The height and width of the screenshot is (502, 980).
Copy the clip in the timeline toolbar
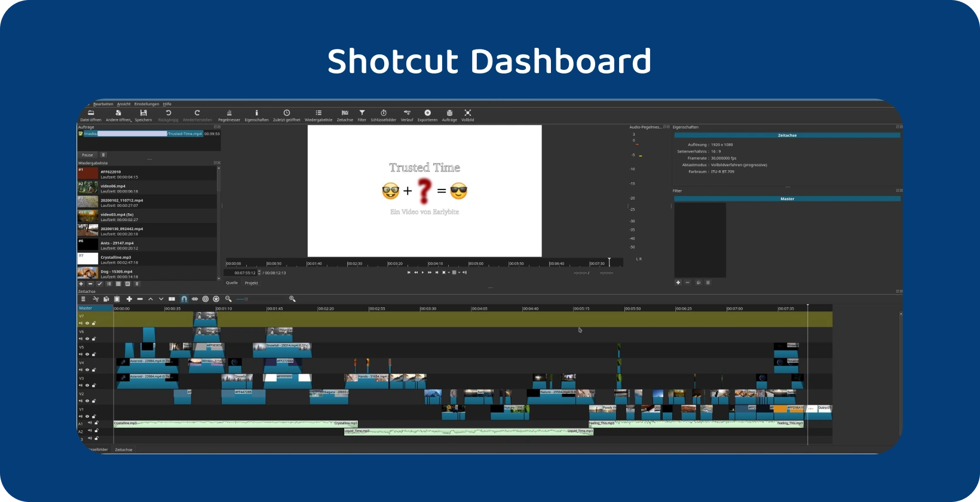106,299
